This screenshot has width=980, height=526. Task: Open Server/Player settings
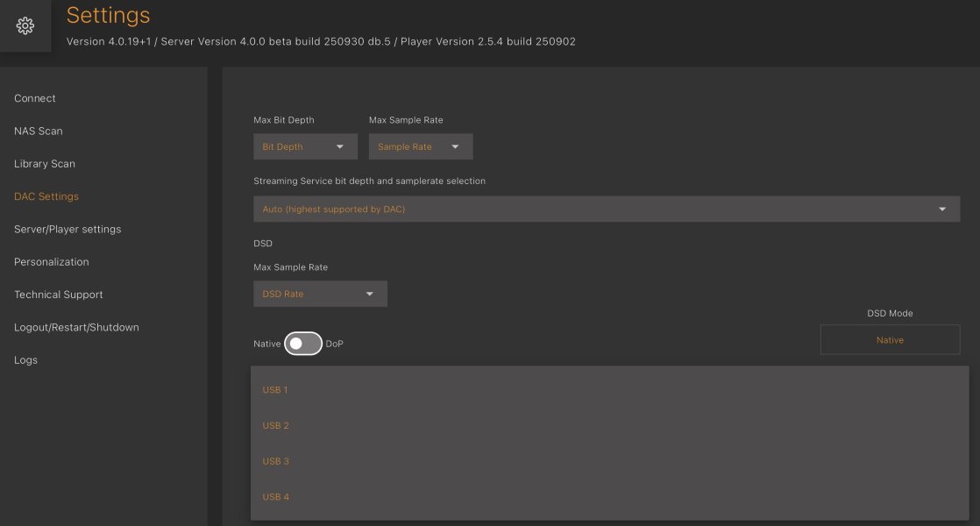click(x=67, y=229)
